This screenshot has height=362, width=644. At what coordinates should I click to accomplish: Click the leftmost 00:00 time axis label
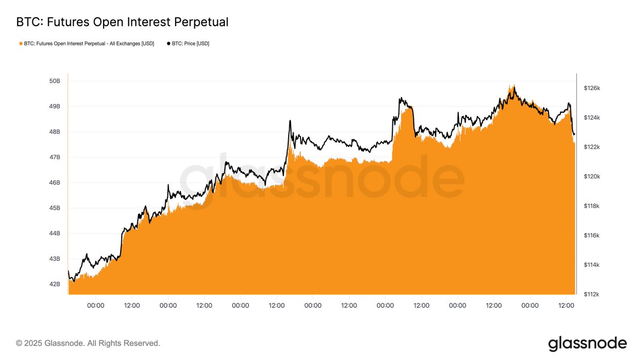tap(96, 305)
